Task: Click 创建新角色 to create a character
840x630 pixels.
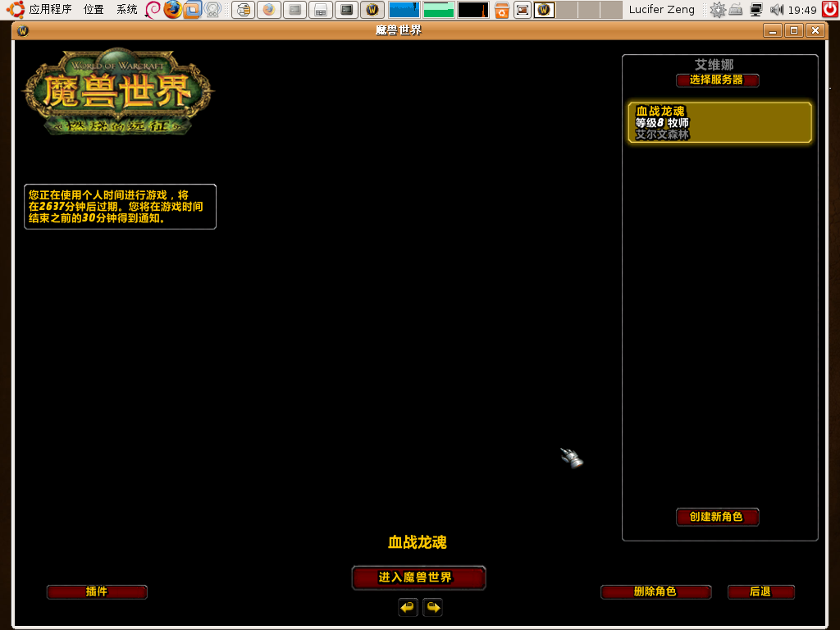Action: (717, 517)
